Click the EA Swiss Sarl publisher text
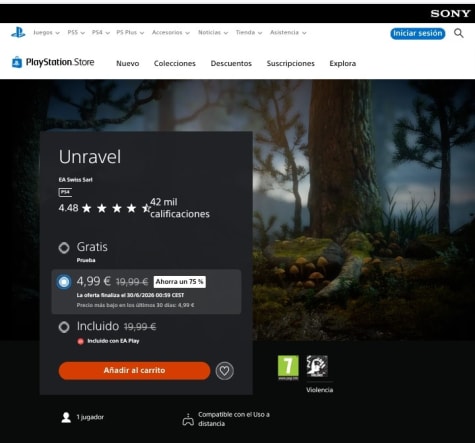 pos(76,180)
